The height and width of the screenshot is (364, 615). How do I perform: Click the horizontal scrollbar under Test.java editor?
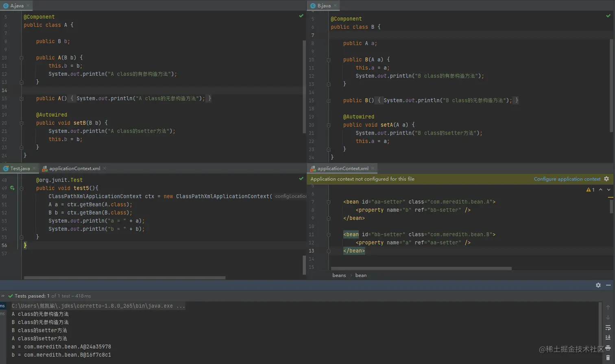tap(124, 278)
